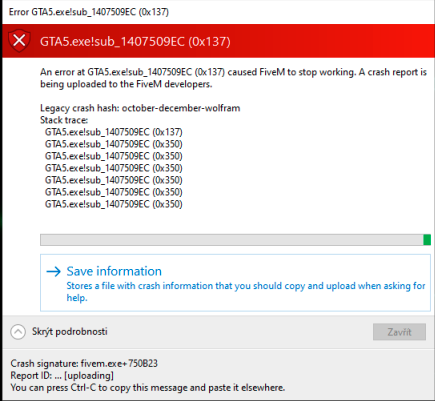Click the red header error title
Screen dimensions: 435x401
coord(135,42)
